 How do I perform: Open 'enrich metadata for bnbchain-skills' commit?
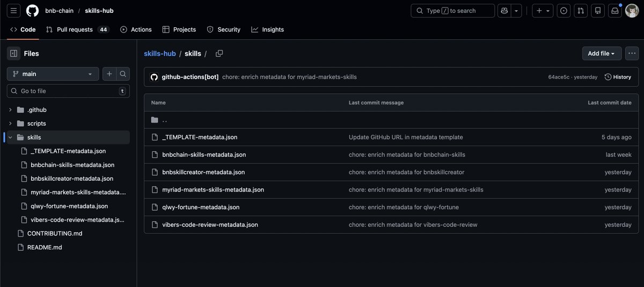click(x=407, y=154)
